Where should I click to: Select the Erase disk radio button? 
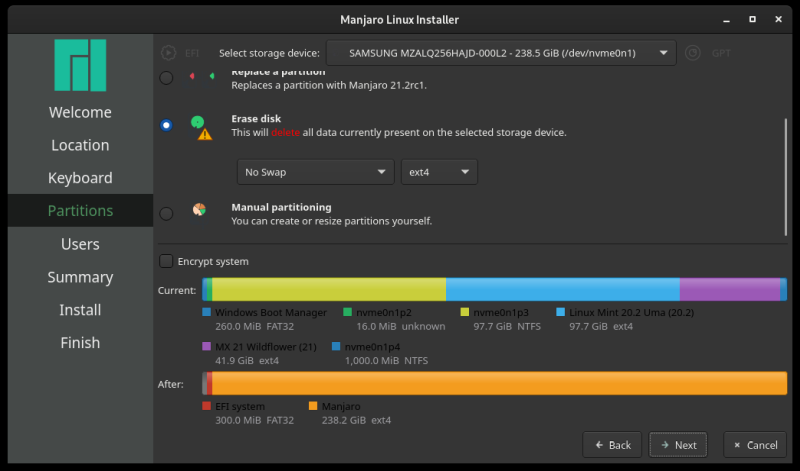point(166,124)
